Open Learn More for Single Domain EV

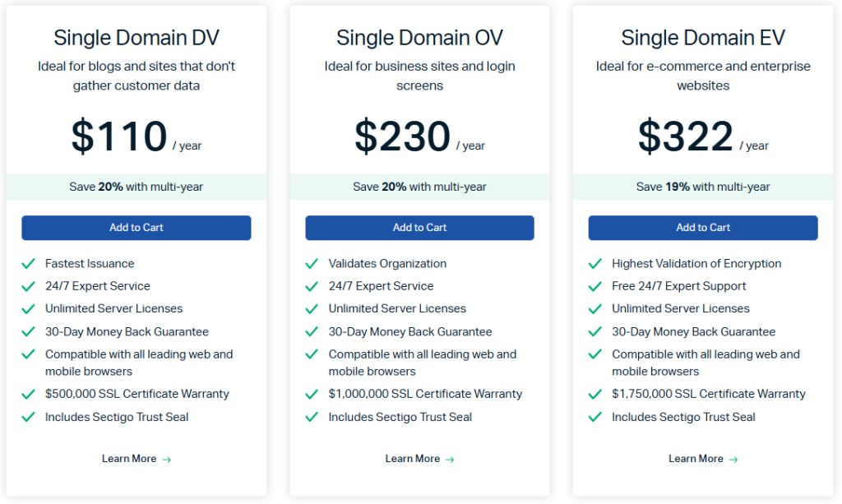[697, 459]
